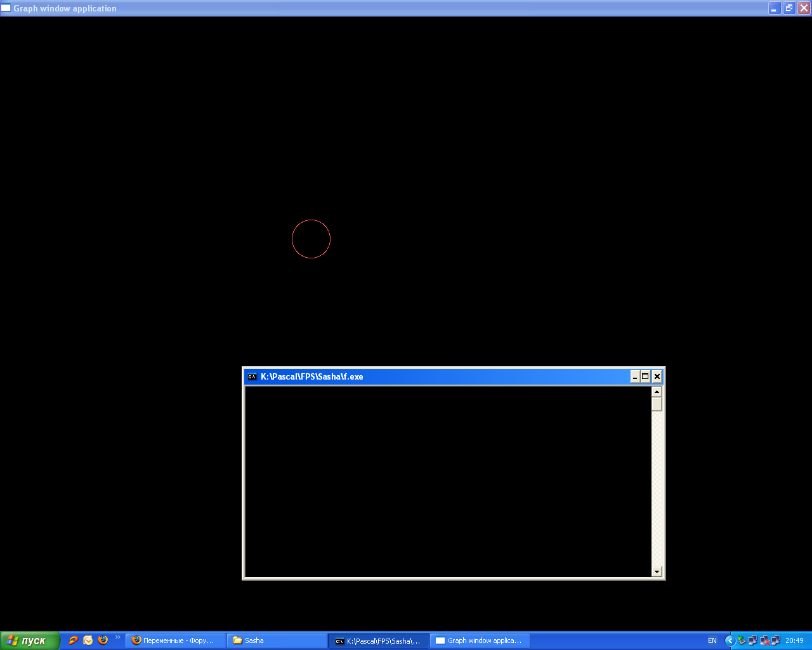812x650 pixels.
Task: Open the EN language selector
Action: point(712,640)
